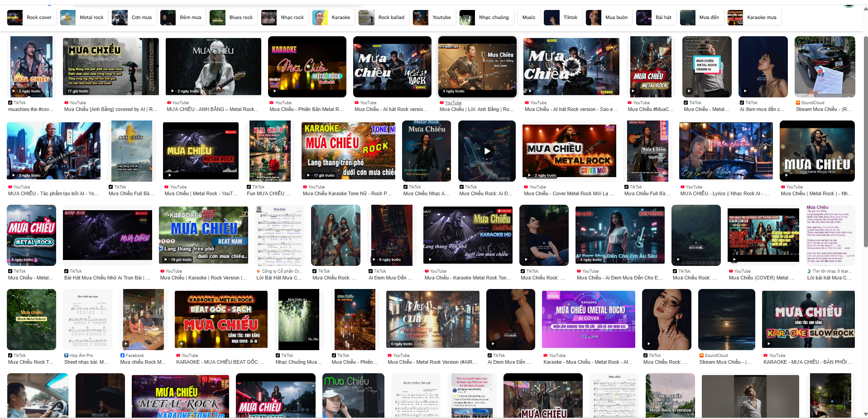Screen dimensions: 868x419
Task: Open thumbnail for Stream Mưa Chiều - (R...
Action: (825, 67)
